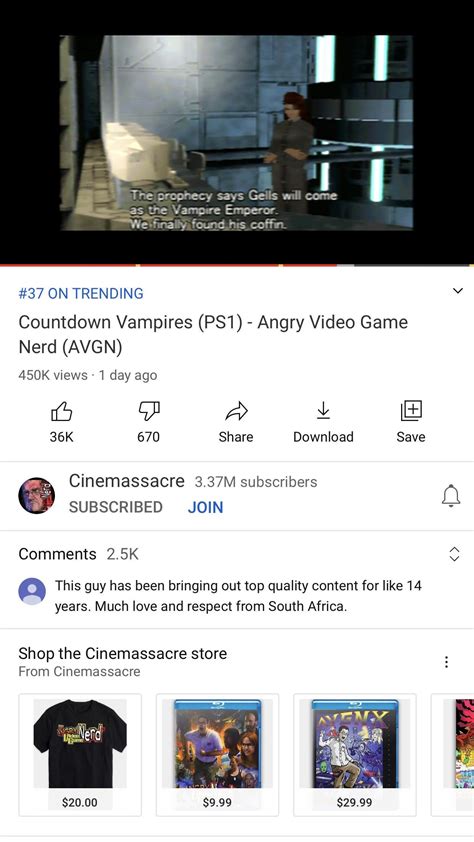Screen dimensions: 474x842
Task: Toggle the notification bell for Cinemassacre
Action: coord(451,495)
